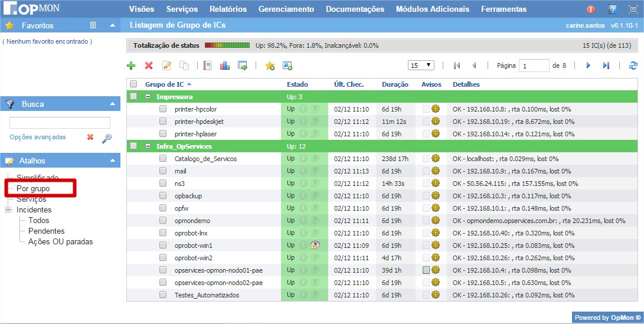Open the Relatórios menu
The width and height of the screenshot is (644, 324).
(228, 9)
